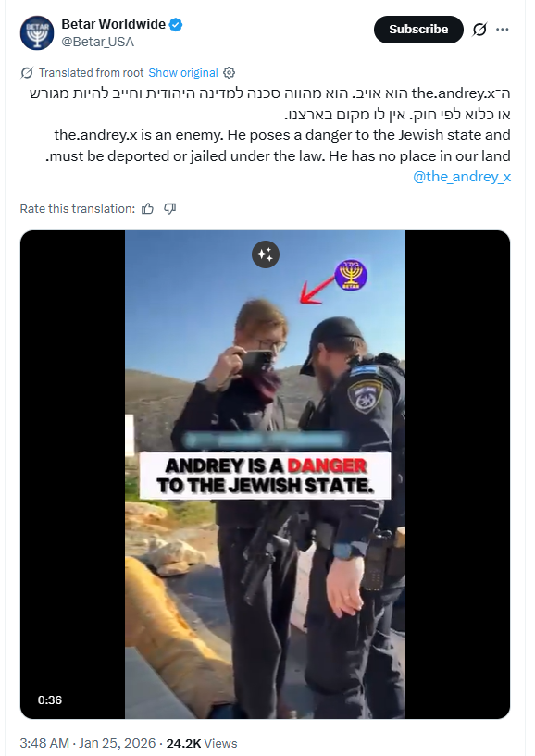This screenshot has width=535, height=756.
Task: Click the Grok translation icon beside 'Translated from root'
Action: tap(27, 73)
